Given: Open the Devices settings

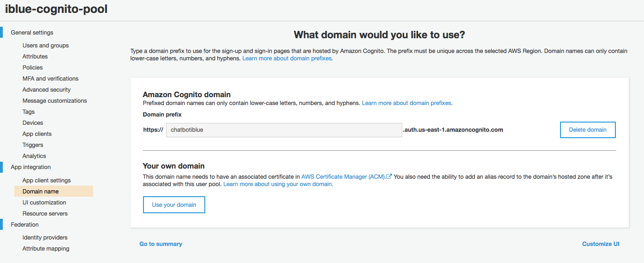Looking at the screenshot, I should click(x=33, y=123).
